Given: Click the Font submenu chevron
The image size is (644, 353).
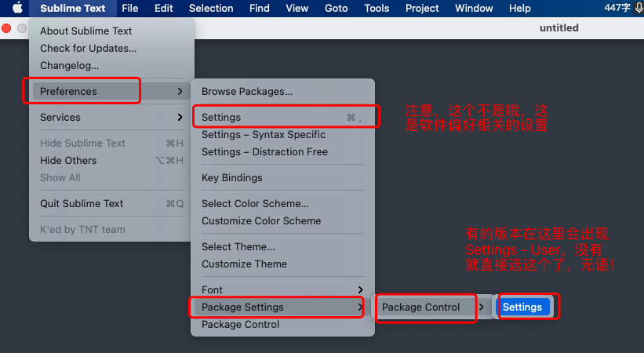Looking at the screenshot, I should click(x=360, y=289).
